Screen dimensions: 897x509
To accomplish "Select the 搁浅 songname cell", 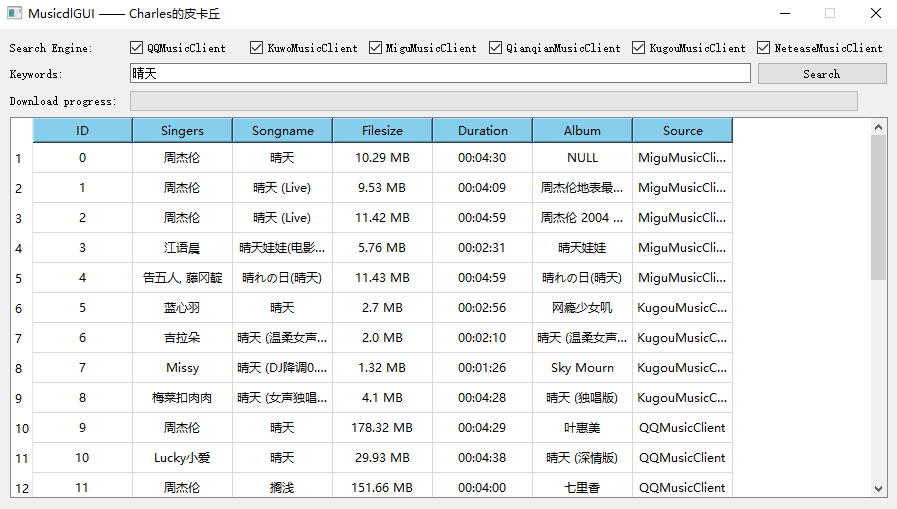I will click(x=282, y=487).
